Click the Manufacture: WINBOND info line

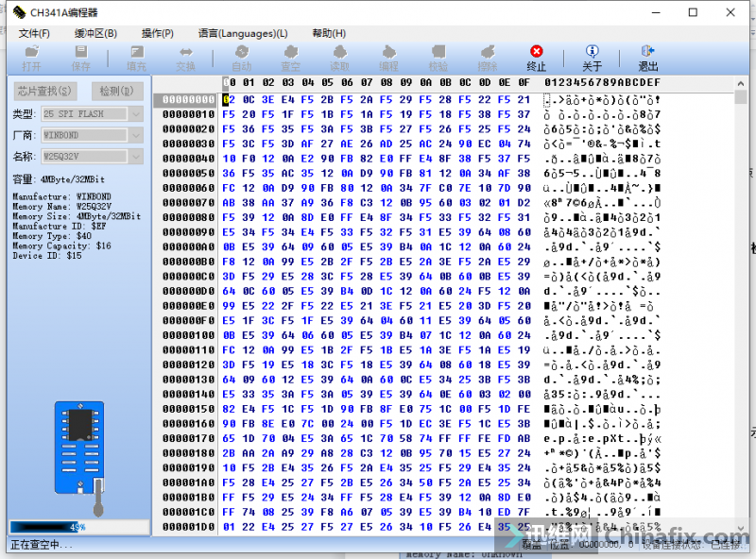pos(61,196)
